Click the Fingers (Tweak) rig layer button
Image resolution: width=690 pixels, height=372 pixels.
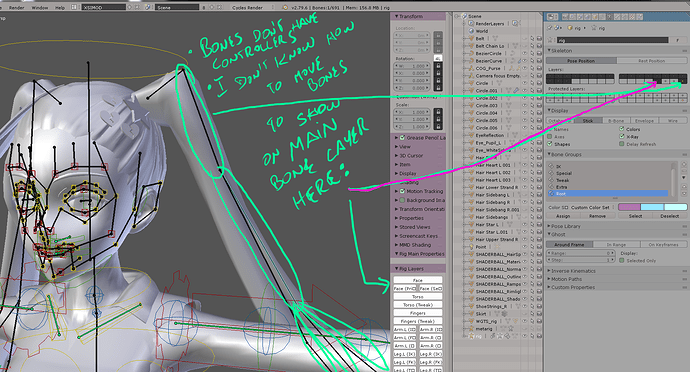(418, 321)
